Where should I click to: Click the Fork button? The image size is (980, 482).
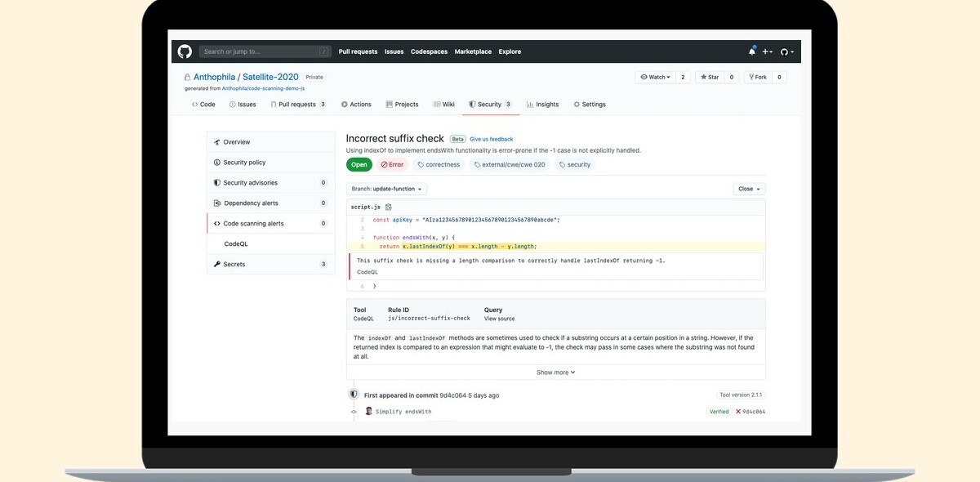pyautogui.click(x=757, y=76)
